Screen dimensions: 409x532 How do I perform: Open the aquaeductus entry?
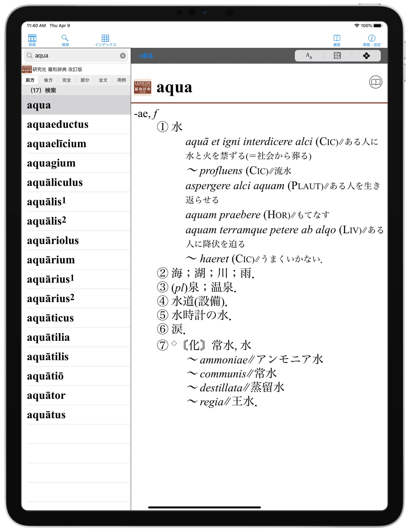58,124
